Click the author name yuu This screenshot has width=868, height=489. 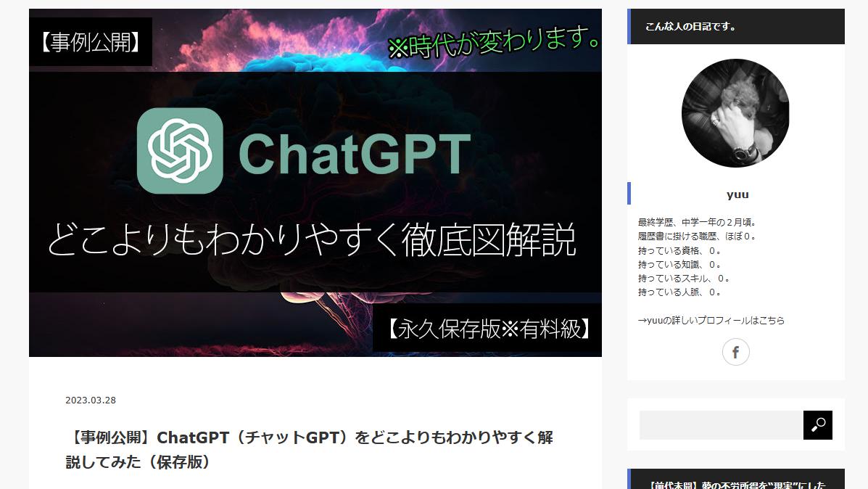(737, 194)
